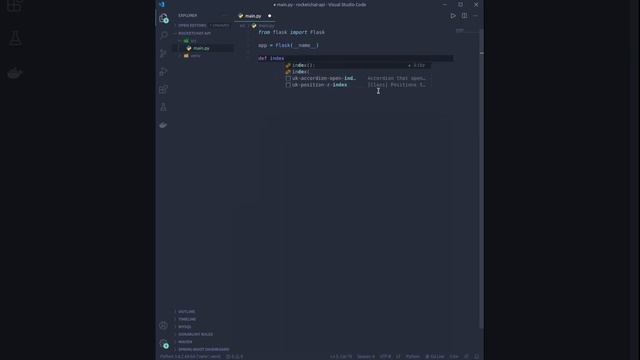Click the background window's extensions icon
Image resolution: width=640 pixels, height=360 pixels.
pyautogui.click(x=14, y=5)
